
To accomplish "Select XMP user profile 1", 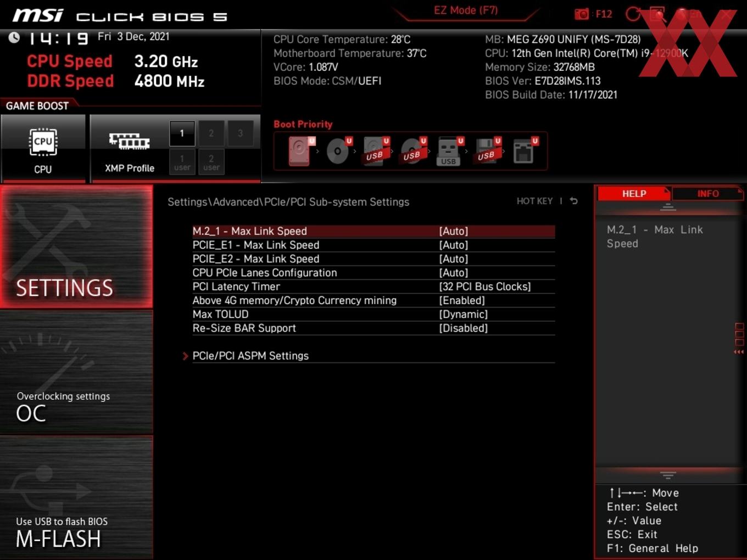I will [182, 162].
